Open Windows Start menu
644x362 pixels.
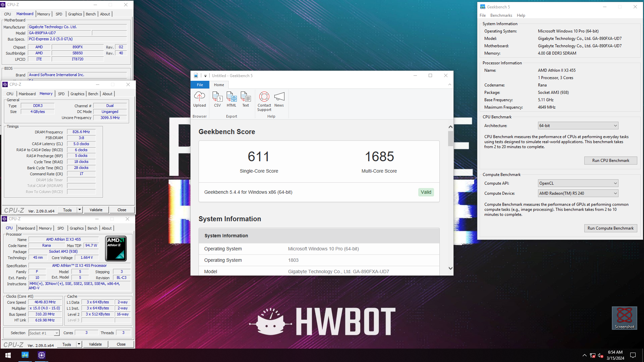tap(8, 355)
